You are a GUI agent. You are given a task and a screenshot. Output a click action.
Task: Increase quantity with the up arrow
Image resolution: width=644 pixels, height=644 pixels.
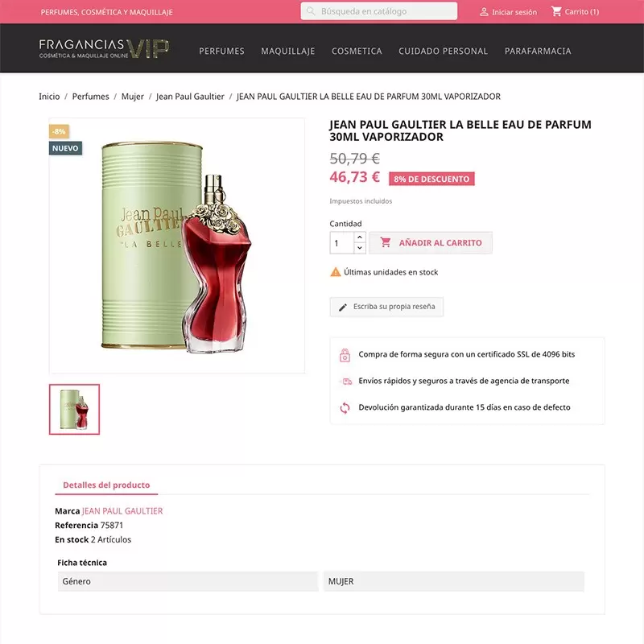pos(359,237)
